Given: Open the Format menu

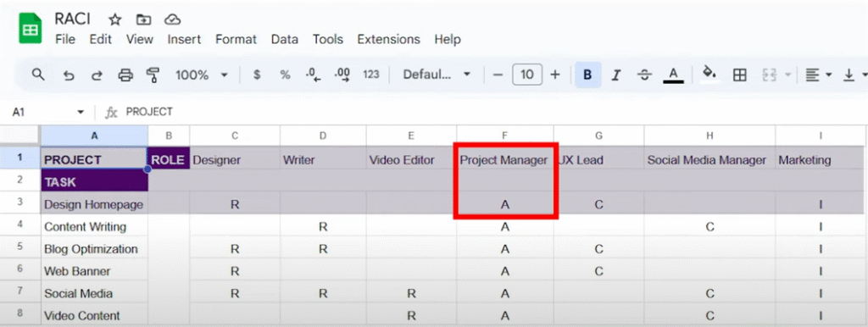Looking at the screenshot, I should 236,39.
